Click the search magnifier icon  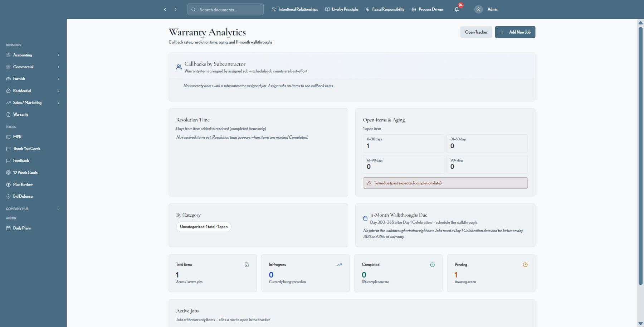(194, 10)
